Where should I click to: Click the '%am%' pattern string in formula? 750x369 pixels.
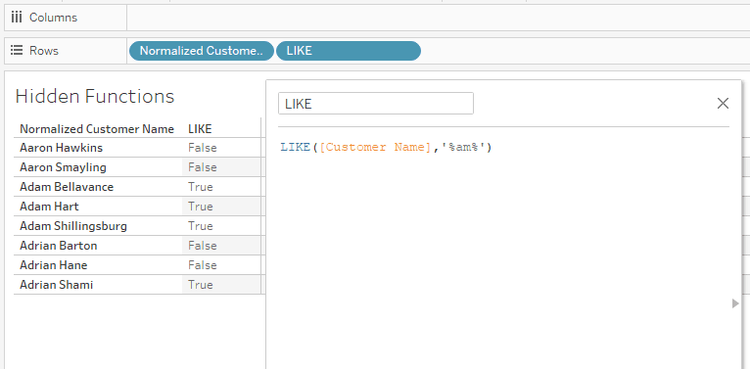tap(463, 147)
